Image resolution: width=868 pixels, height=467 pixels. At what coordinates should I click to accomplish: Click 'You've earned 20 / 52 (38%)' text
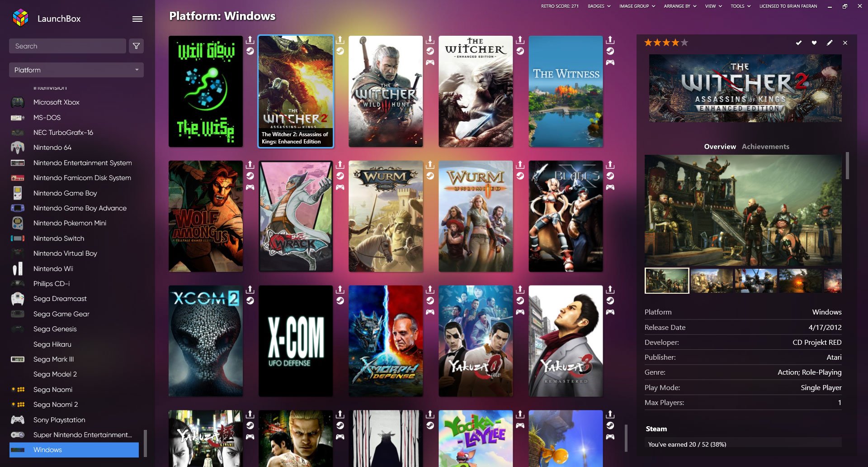[687, 444]
